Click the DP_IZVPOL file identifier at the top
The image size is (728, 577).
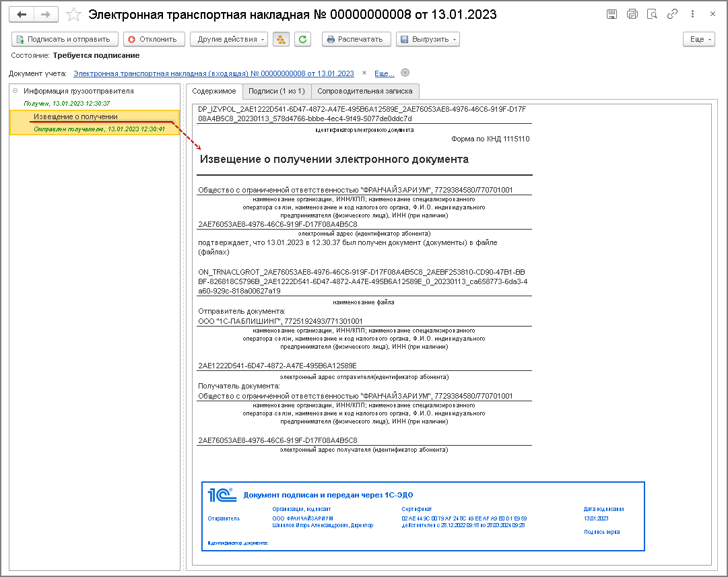[x=362, y=114]
